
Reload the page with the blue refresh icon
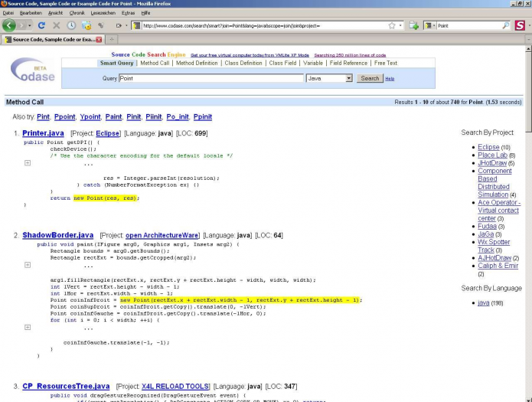[41, 25]
